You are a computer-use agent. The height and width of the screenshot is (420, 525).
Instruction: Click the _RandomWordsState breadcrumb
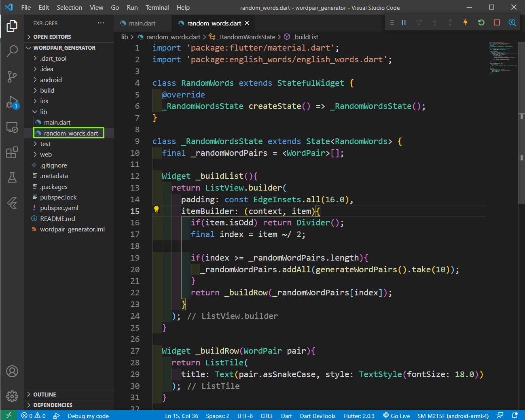click(x=242, y=37)
